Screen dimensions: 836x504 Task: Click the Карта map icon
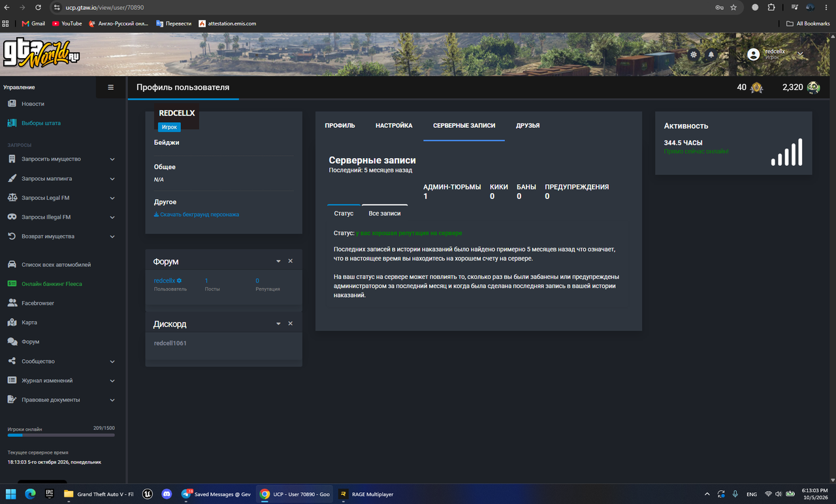12,323
